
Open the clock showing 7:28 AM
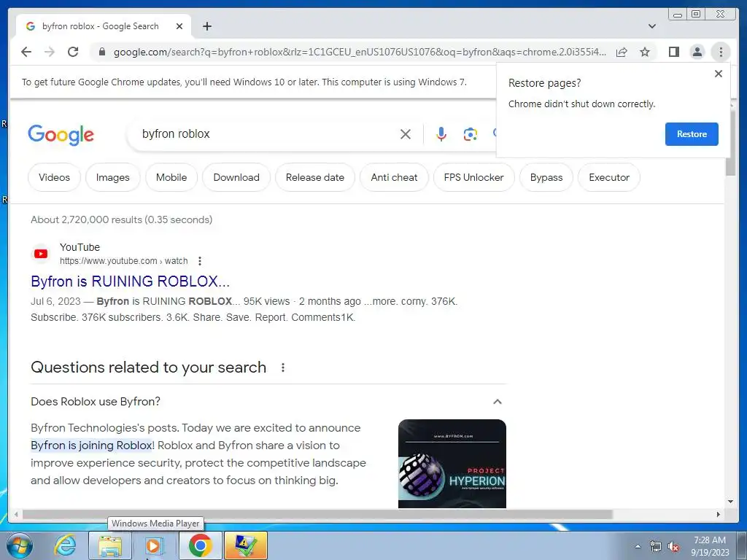click(x=710, y=546)
